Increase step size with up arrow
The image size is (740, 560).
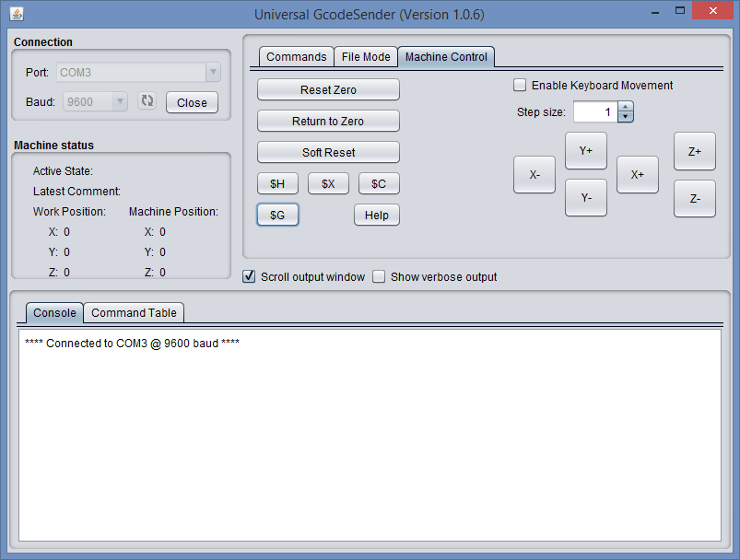[x=626, y=107]
